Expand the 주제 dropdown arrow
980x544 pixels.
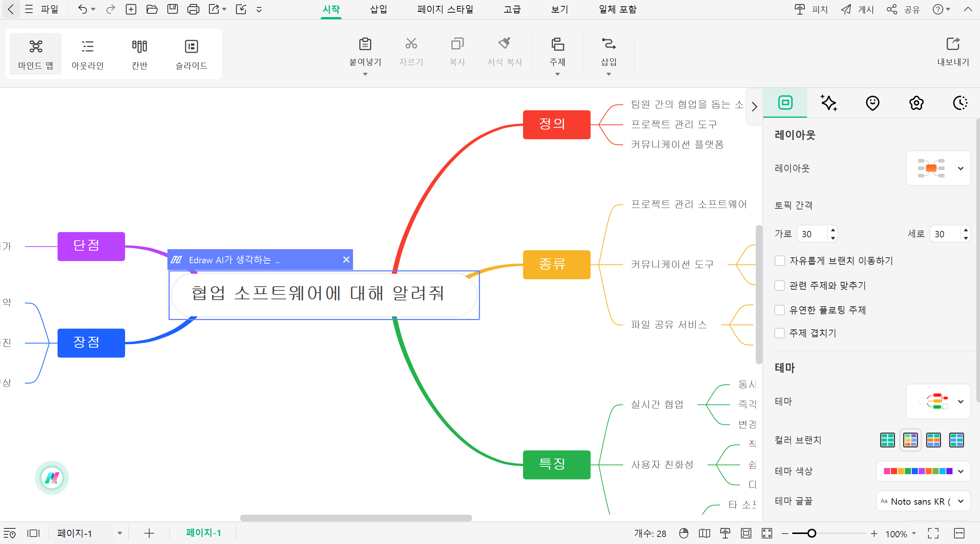(557, 74)
